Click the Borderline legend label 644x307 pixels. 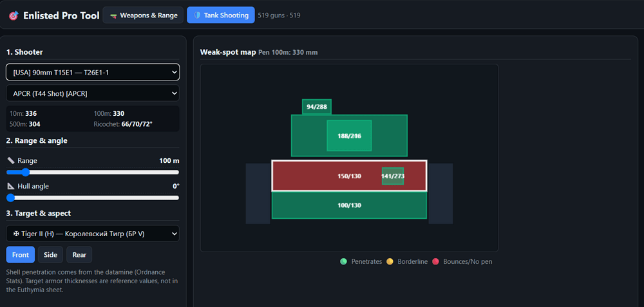(413, 261)
